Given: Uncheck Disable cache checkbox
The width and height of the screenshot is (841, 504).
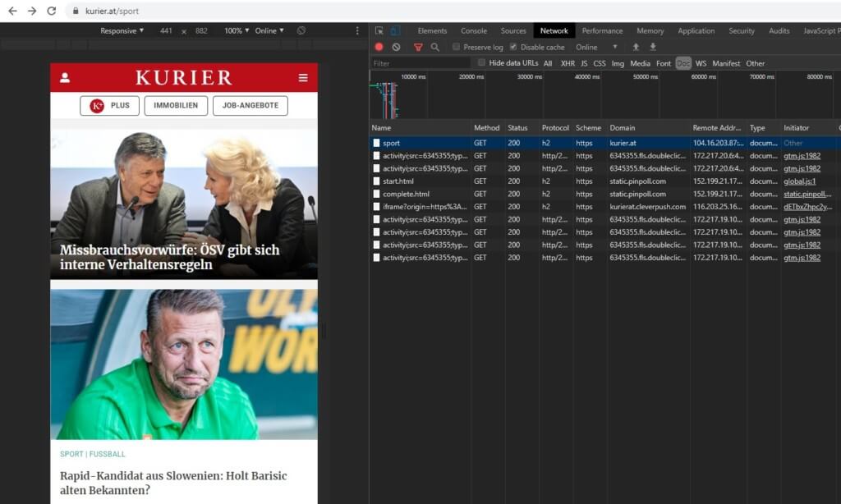Looking at the screenshot, I should pyautogui.click(x=514, y=48).
